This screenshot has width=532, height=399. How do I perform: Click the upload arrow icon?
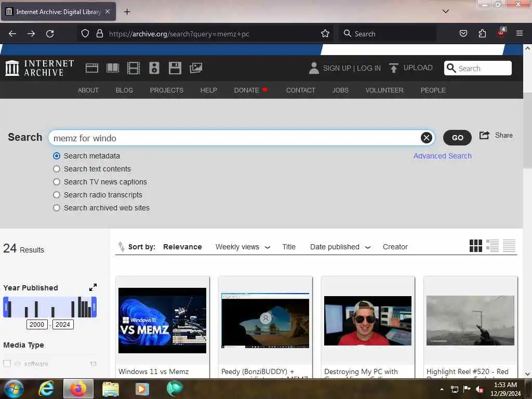click(x=394, y=68)
